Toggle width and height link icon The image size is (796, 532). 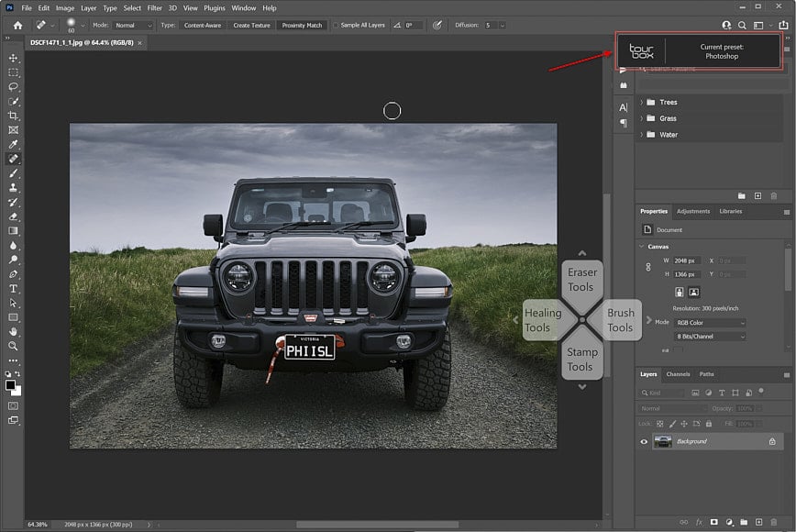point(648,267)
